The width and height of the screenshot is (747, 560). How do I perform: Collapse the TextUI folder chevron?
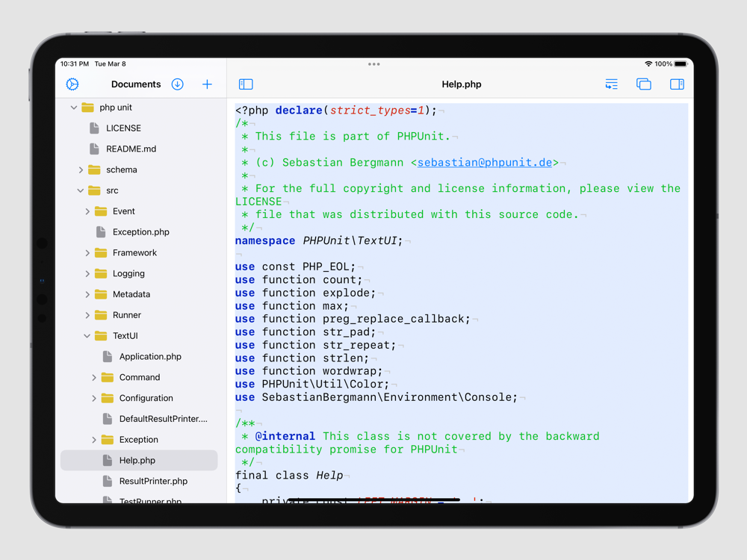[87, 336]
